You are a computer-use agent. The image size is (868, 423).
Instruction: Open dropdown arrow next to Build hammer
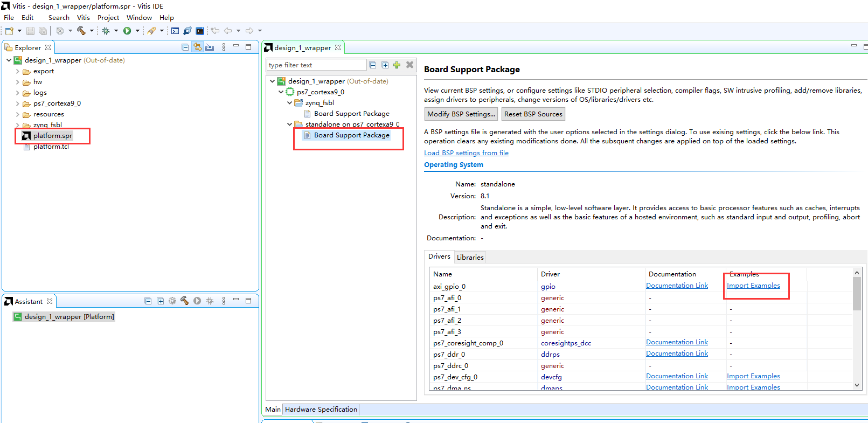92,31
